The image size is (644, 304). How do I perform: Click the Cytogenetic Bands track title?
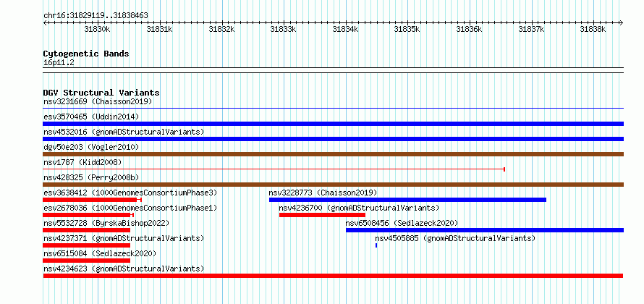tap(86, 54)
